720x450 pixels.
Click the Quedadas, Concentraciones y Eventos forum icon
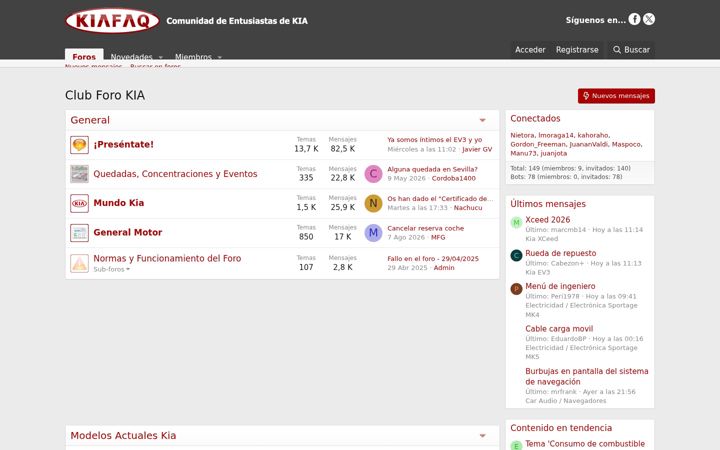[79, 174]
